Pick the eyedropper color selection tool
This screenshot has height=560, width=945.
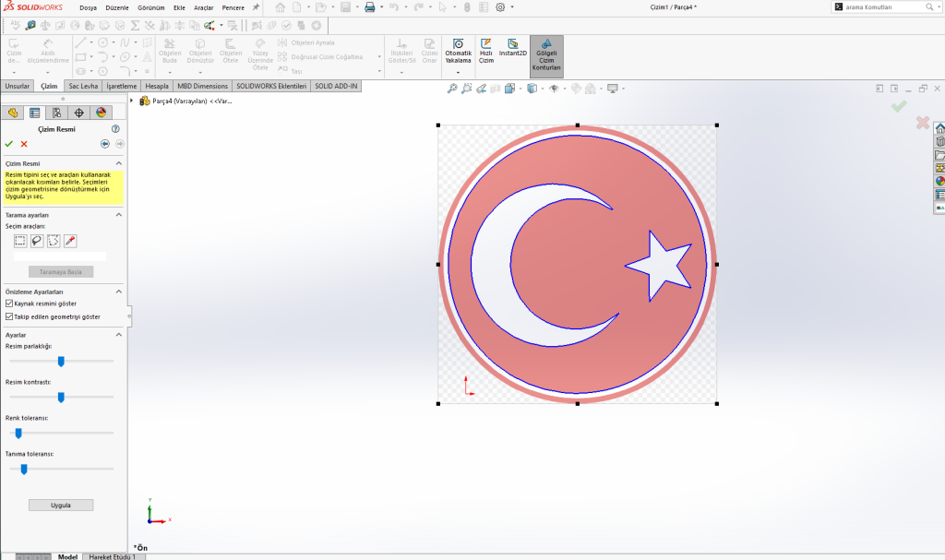tap(70, 241)
